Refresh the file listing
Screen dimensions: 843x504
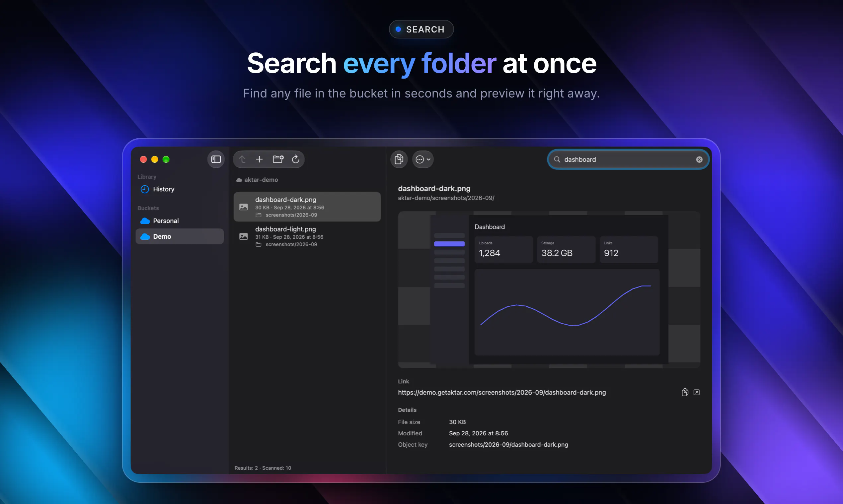(296, 159)
